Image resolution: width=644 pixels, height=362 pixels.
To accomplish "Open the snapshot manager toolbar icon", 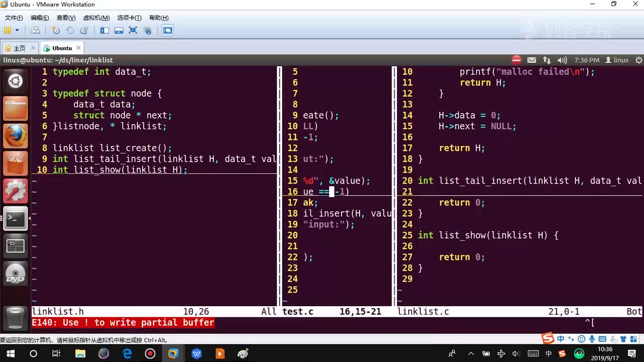I will [84, 30].
